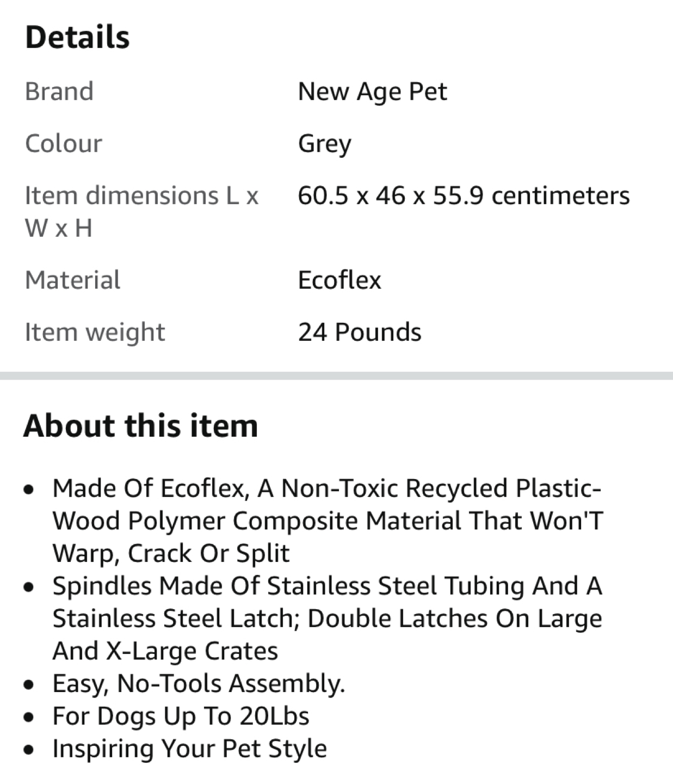Image resolution: width=673 pixels, height=784 pixels.
Task: Click the Made Of Ecoflex bullet text
Action: point(328,520)
